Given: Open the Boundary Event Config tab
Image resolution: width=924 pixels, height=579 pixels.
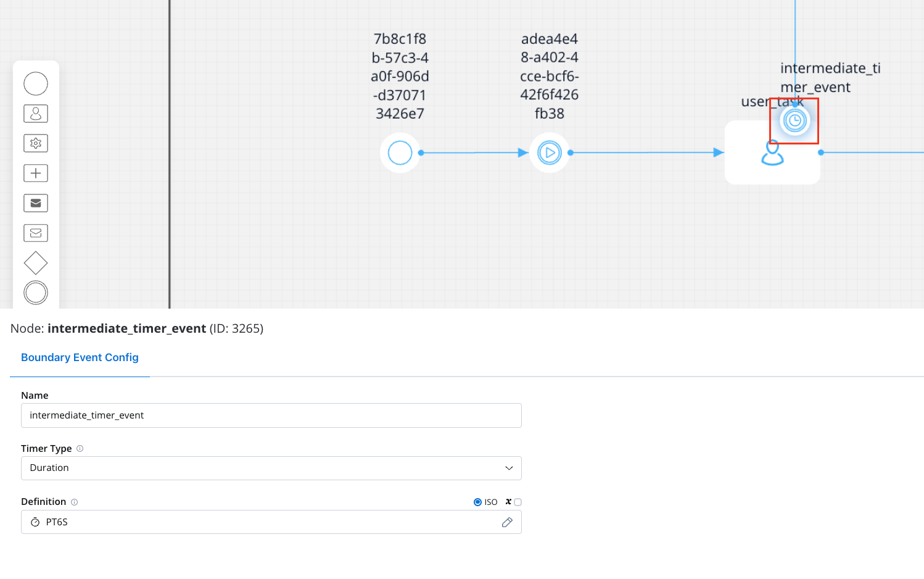Looking at the screenshot, I should (80, 357).
